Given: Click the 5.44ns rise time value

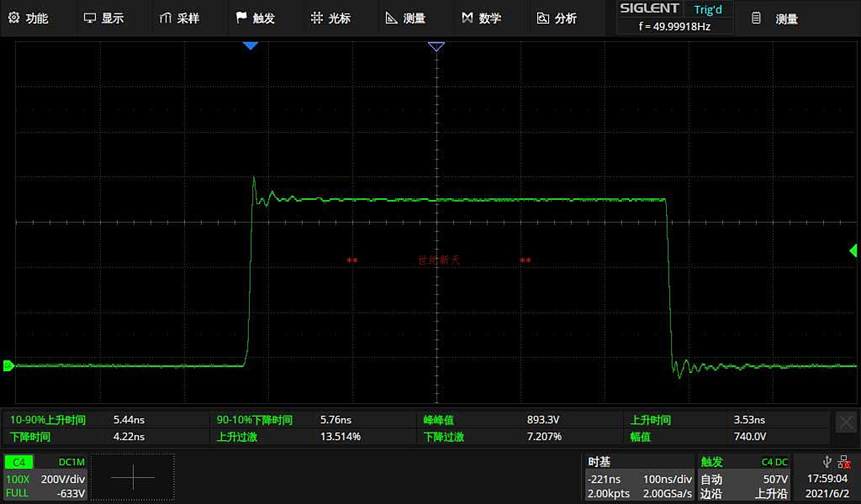Looking at the screenshot, I should click(129, 420).
